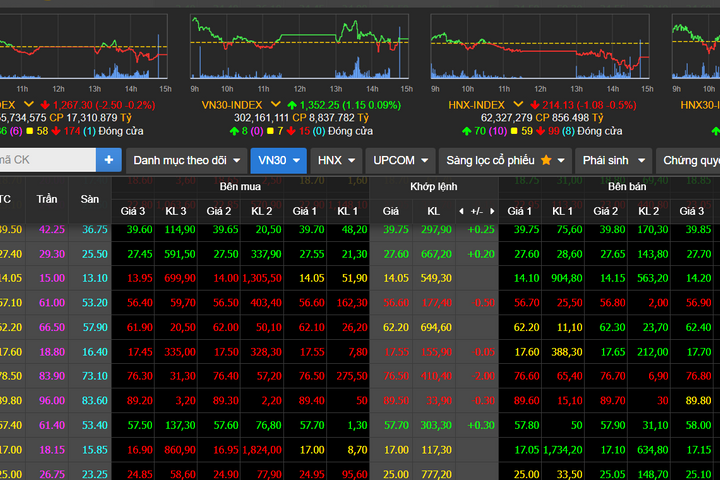Click the Sàn column header

click(90, 199)
